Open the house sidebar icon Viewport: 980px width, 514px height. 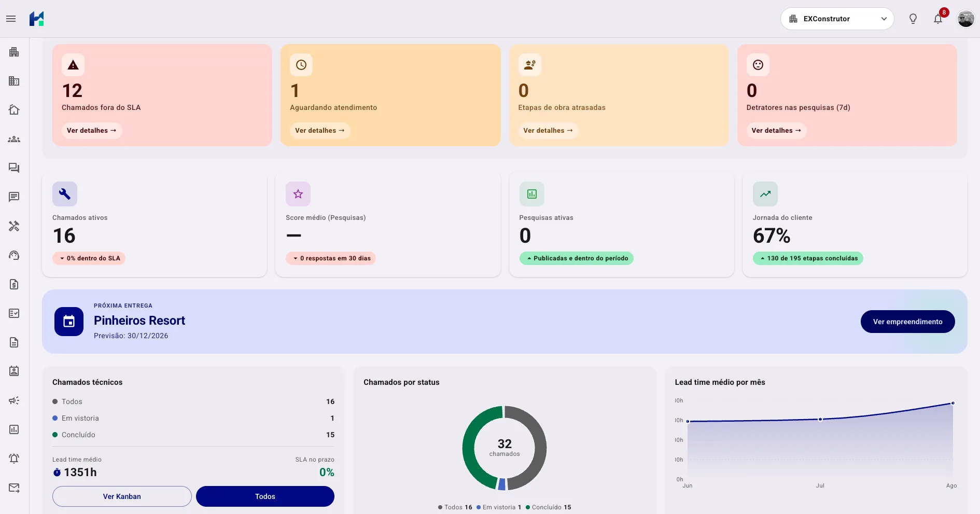14,110
